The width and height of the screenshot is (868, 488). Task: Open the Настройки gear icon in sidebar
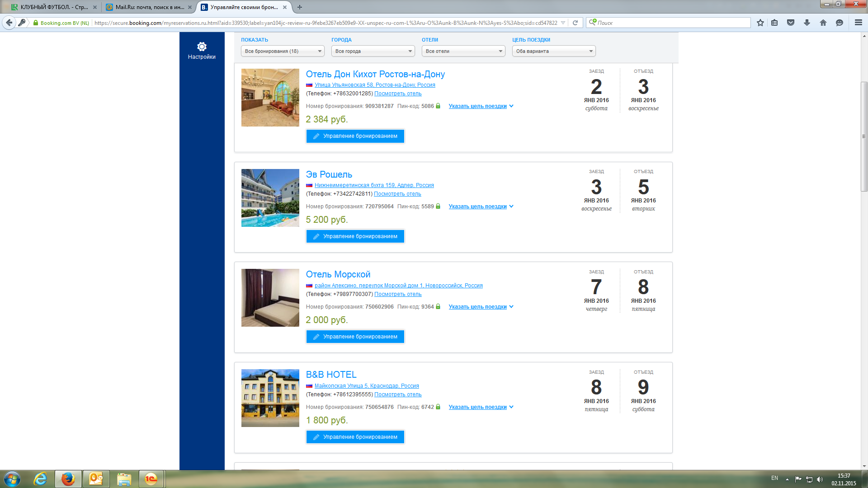coord(202,47)
